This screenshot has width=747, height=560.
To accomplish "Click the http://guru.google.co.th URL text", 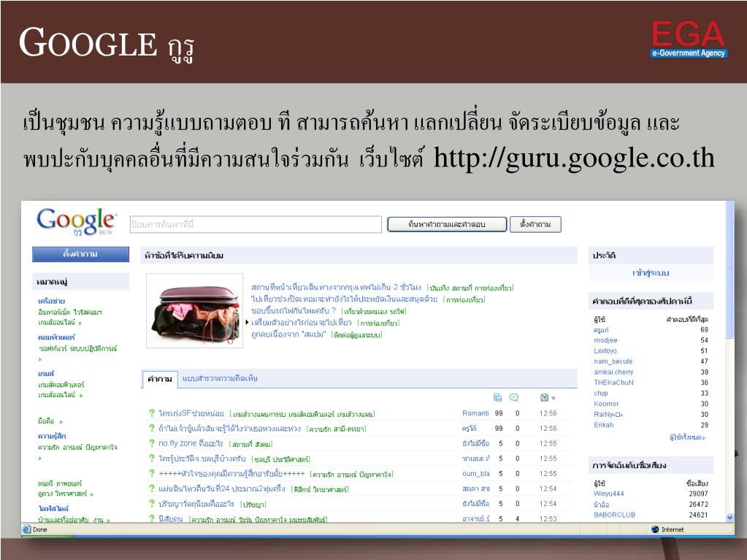I will 574,158.
